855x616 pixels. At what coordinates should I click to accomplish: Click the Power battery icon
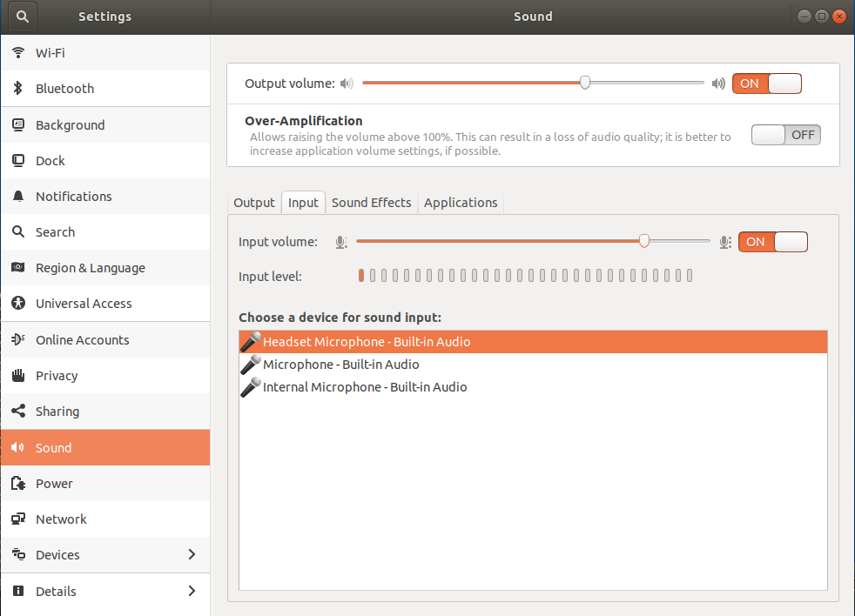pos(18,483)
